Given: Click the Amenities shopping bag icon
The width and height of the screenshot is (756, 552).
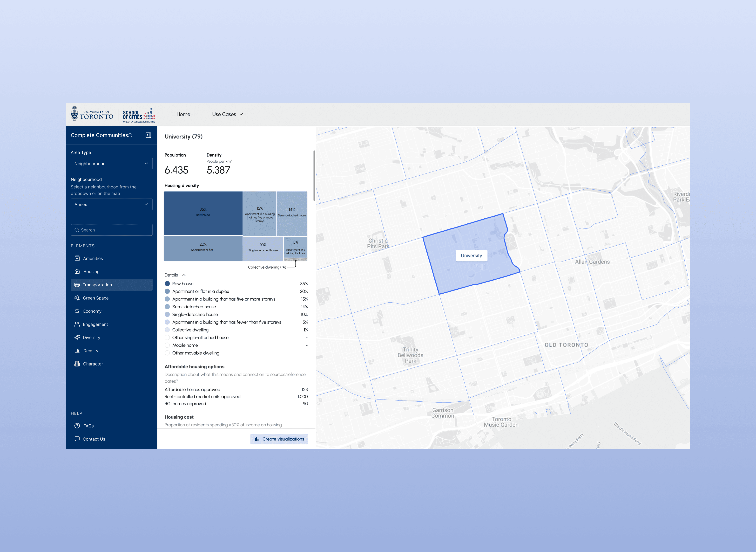Looking at the screenshot, I should [x=77, y=258].
